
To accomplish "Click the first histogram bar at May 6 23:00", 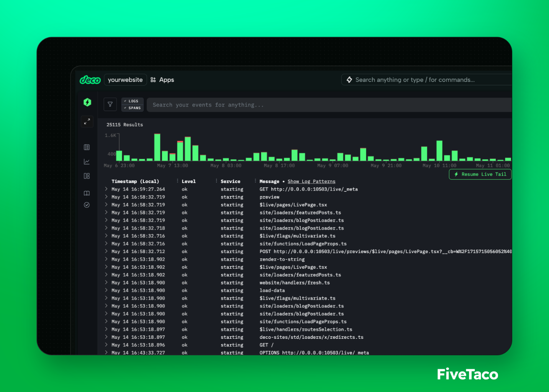I will tap(119, 155).
